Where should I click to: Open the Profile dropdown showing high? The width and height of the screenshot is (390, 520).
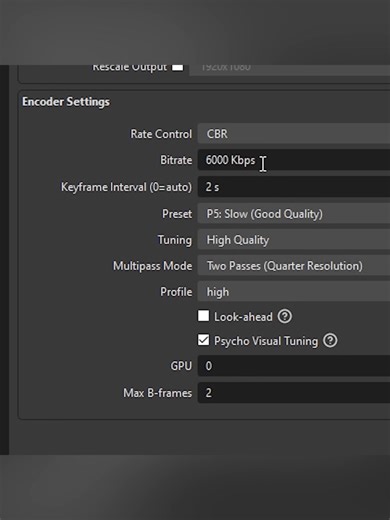(294, 292)
